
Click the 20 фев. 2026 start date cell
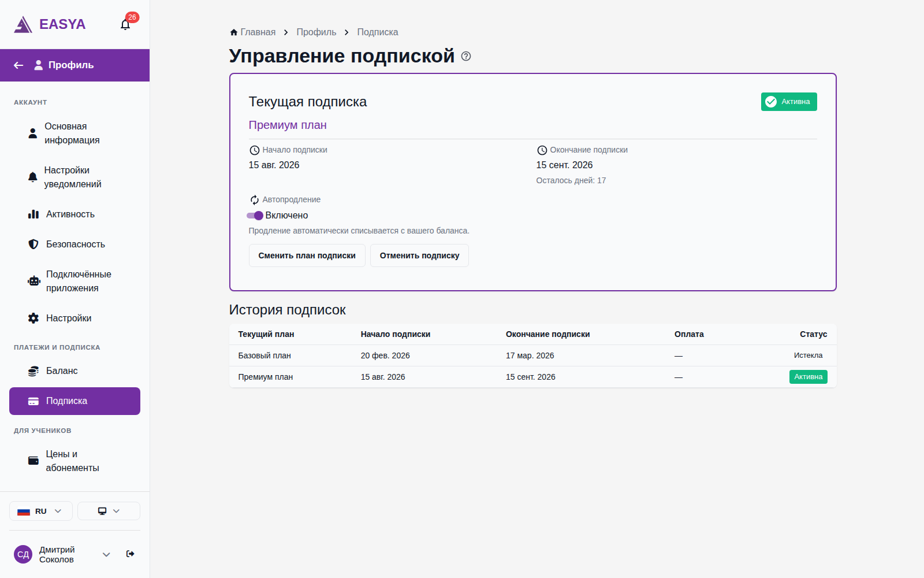click(385, 355)
